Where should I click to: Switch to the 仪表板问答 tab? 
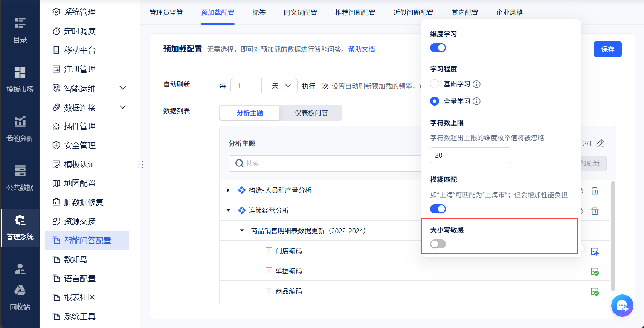coord(311,113)
